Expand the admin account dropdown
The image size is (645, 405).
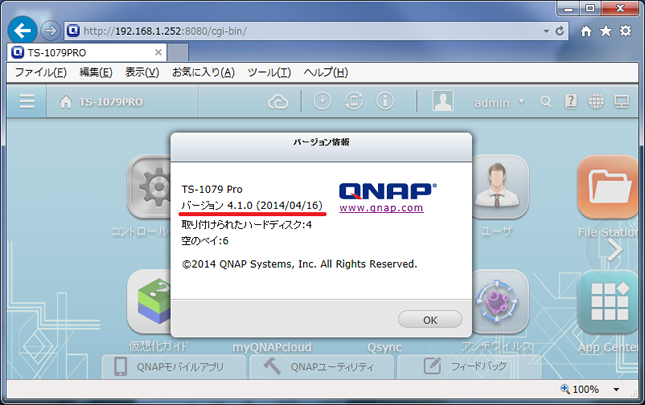[x=522, y=101]
